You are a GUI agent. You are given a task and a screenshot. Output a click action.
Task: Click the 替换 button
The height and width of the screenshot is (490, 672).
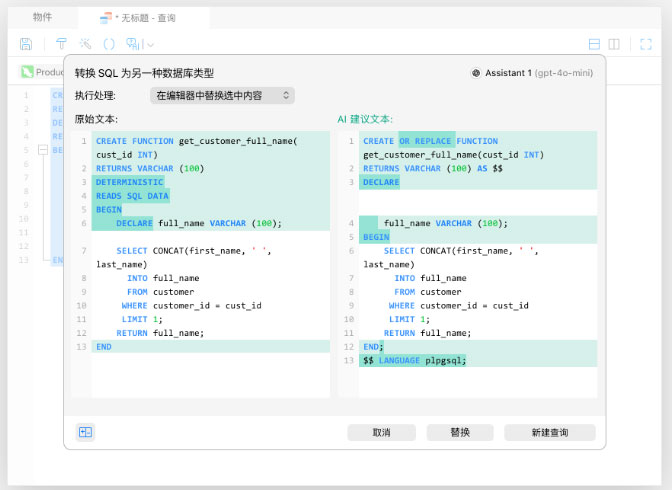click(x=460, y=433)
